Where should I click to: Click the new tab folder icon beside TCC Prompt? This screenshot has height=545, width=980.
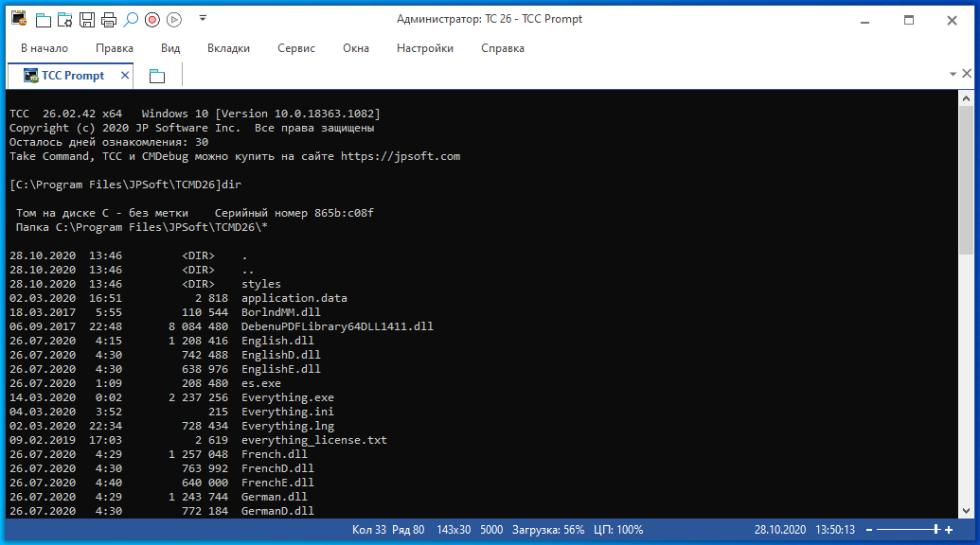click(x=157, y=76)
